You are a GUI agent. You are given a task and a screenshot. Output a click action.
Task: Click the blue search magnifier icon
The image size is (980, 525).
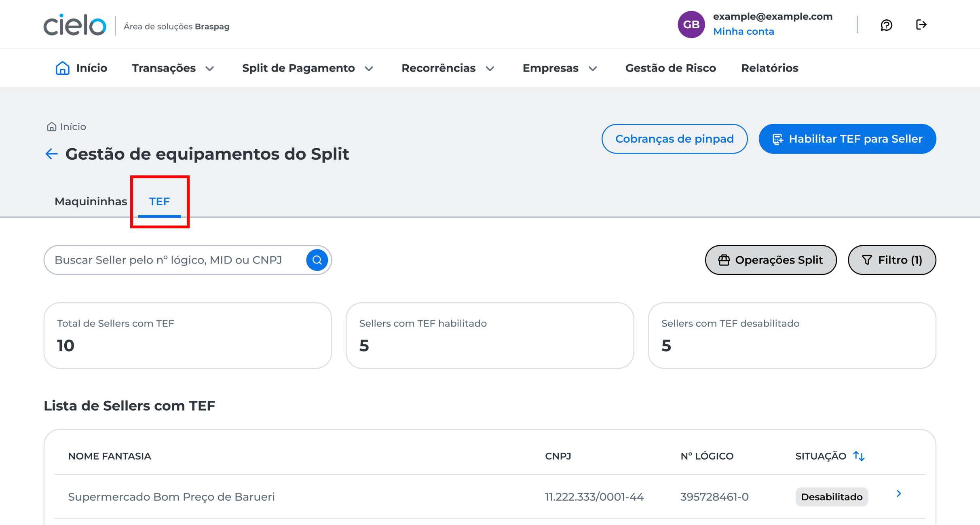tap(317, 260)
